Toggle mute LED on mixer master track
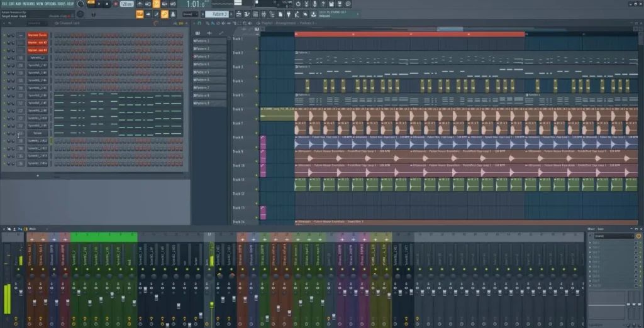Image resolution: width=644 pixels, height=328 pixels. [17, 269]
